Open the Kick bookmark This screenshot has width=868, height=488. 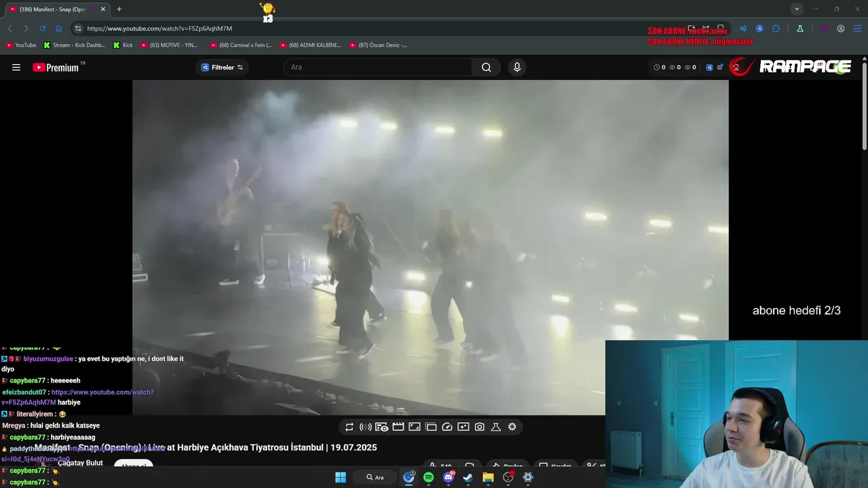point(123,45)
